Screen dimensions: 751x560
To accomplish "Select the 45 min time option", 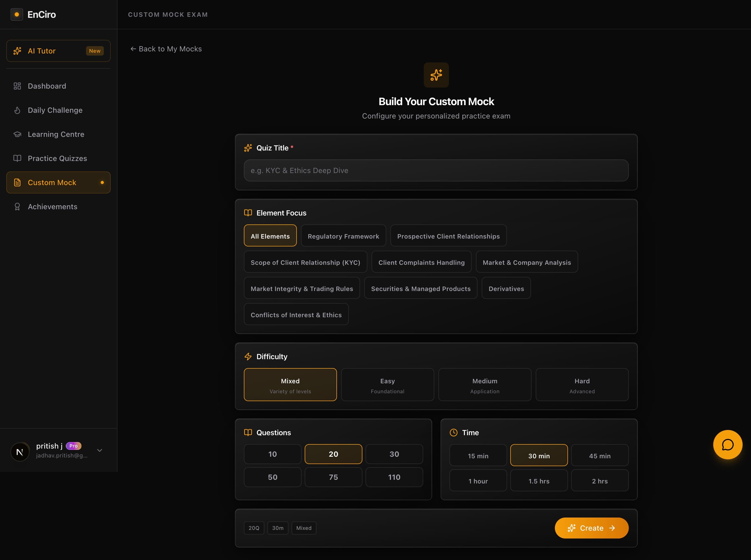I will [x=600, y=455].
